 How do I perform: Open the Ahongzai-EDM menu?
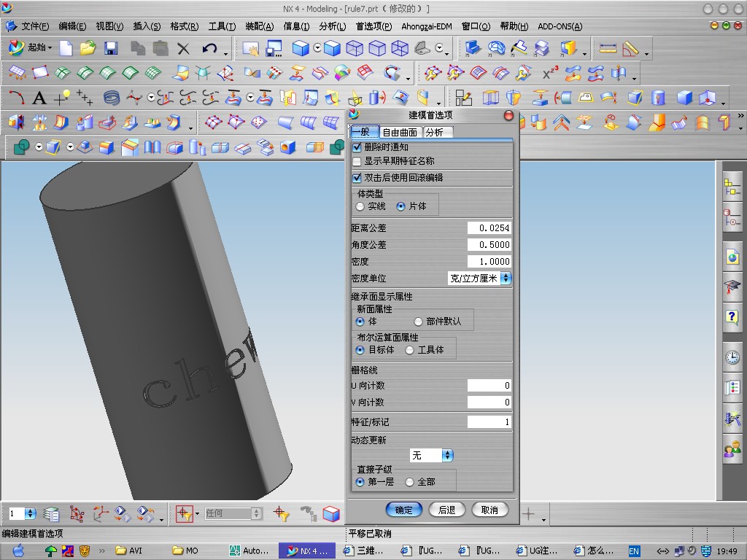[x=426, y=26]
